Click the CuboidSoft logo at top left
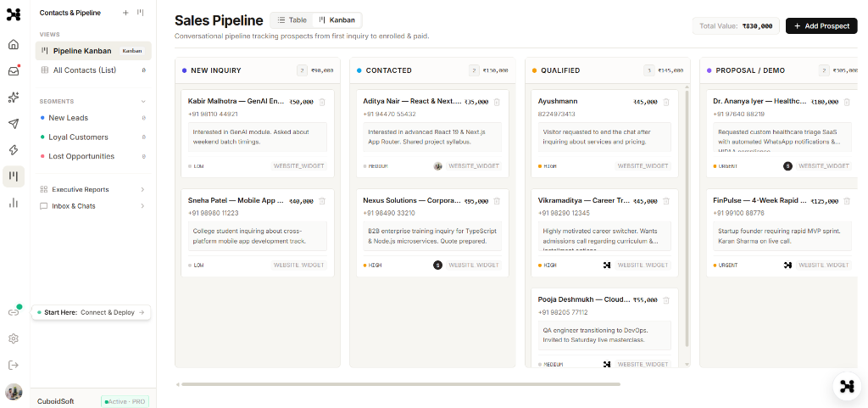Image resolution: width=868 pixels, height=408 pixels. tap(14, 14)
